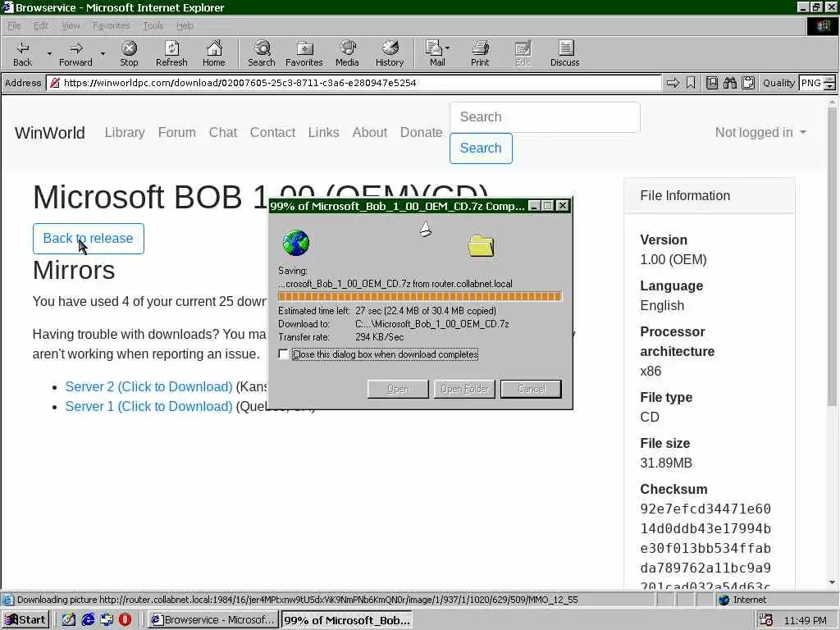Open the Favorites menu

tap(111, 25)
